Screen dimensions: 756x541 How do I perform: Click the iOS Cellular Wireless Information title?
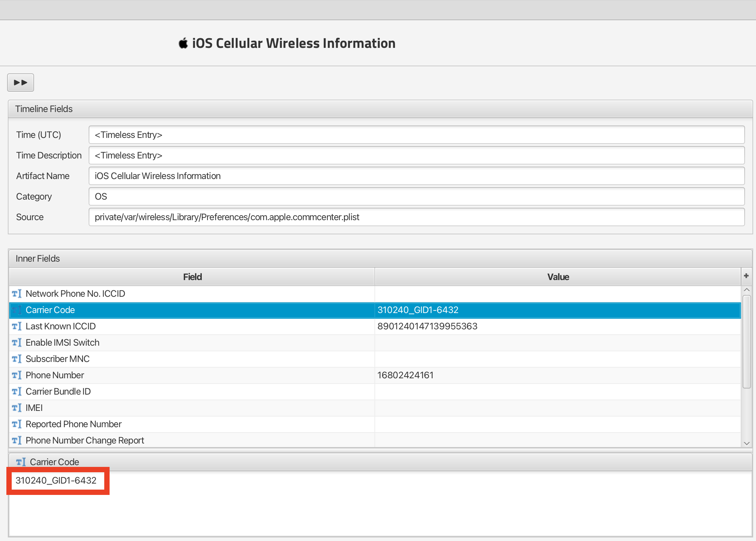294,43
